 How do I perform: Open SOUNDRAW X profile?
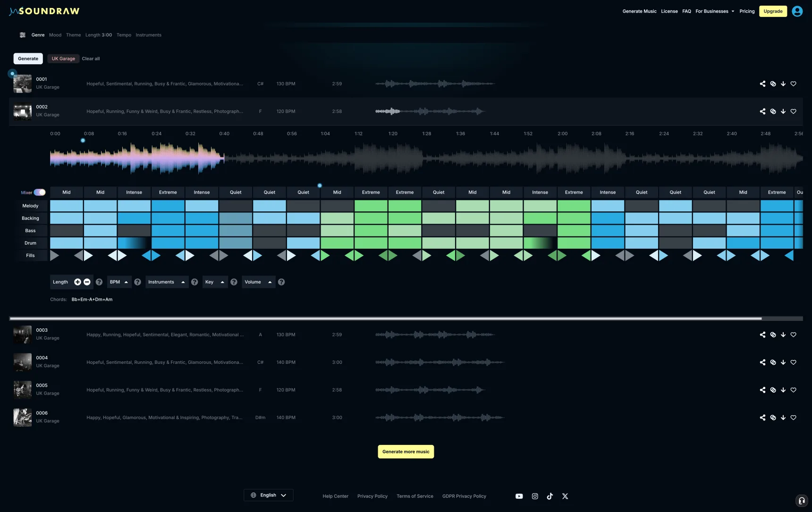coord(565,496)
